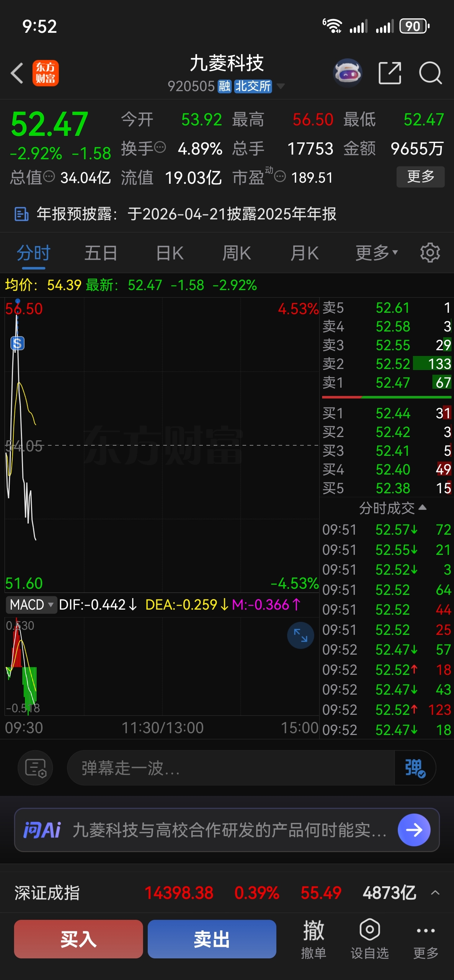
Task: Tap the 融 margin badge
Action: coord(224,86)
